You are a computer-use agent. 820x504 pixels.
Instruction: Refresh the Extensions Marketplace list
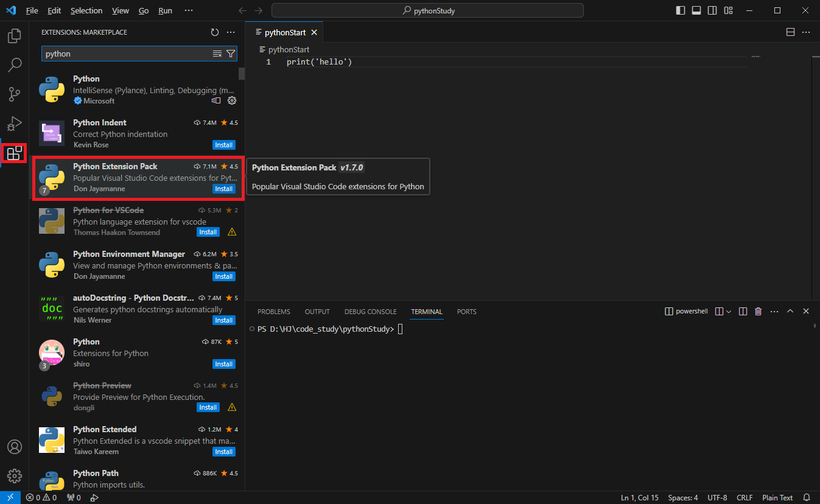coord(214,32)
